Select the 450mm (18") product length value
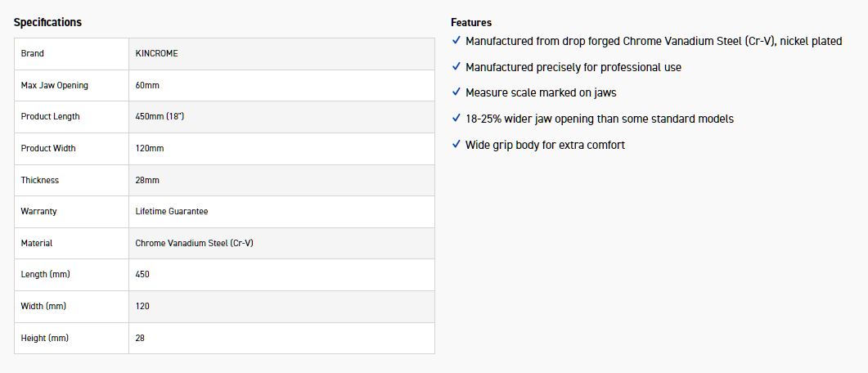The image size is (868, 373). (160, 117)
